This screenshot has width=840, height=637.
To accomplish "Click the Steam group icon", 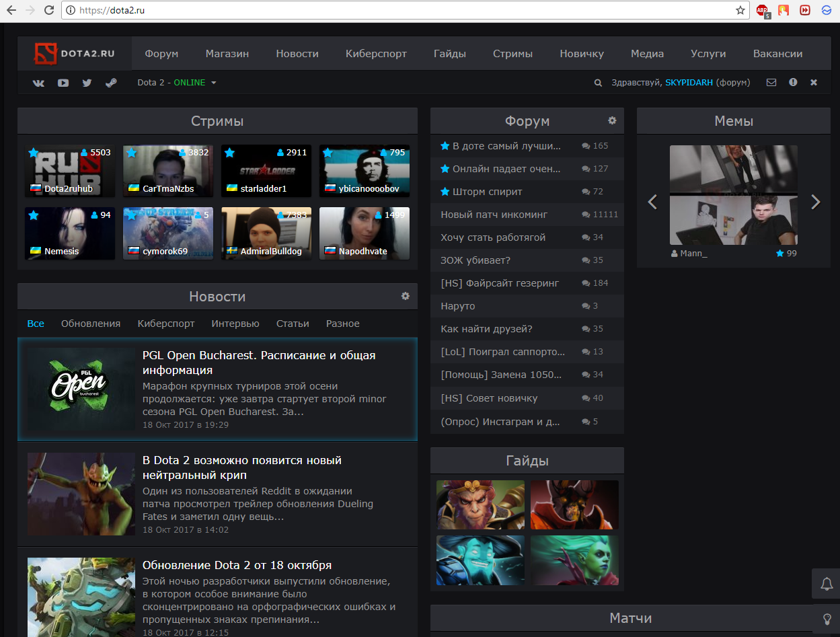I will pos(111,83).
